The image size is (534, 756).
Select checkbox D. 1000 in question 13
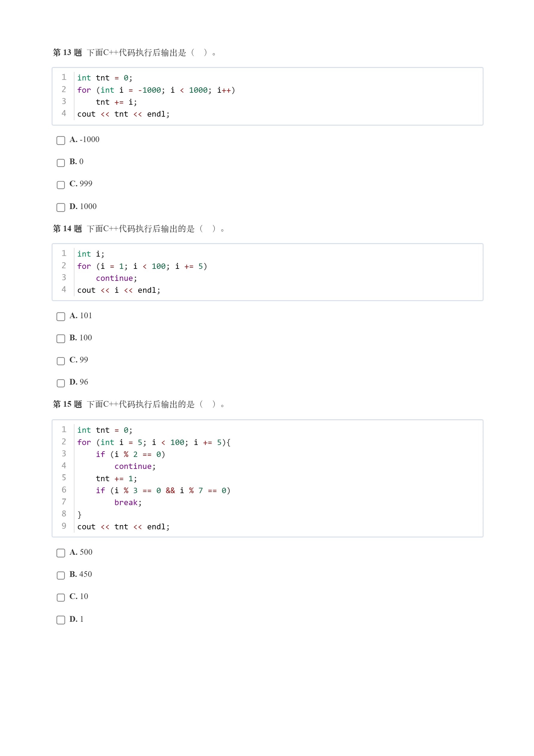[x=61, y=208]
